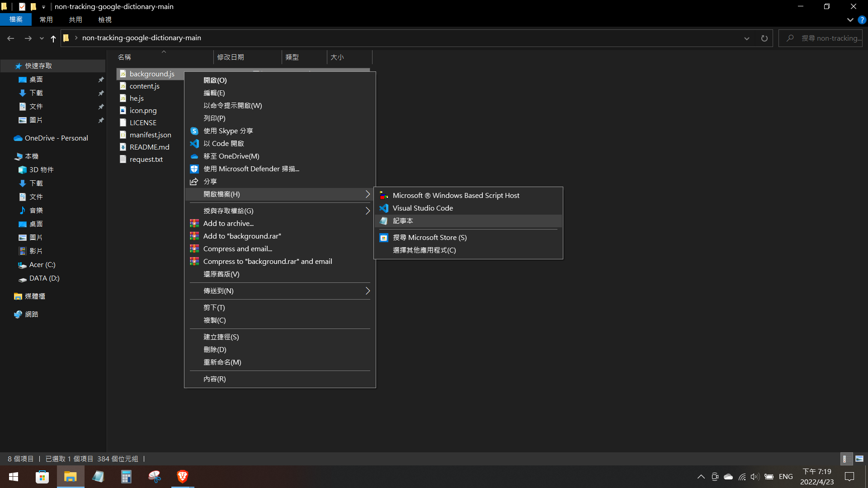Image resolution: width=868 pixels, height=488 pixels.
Task: Switch to large icons view toggle
Action: tap(859, 459)
